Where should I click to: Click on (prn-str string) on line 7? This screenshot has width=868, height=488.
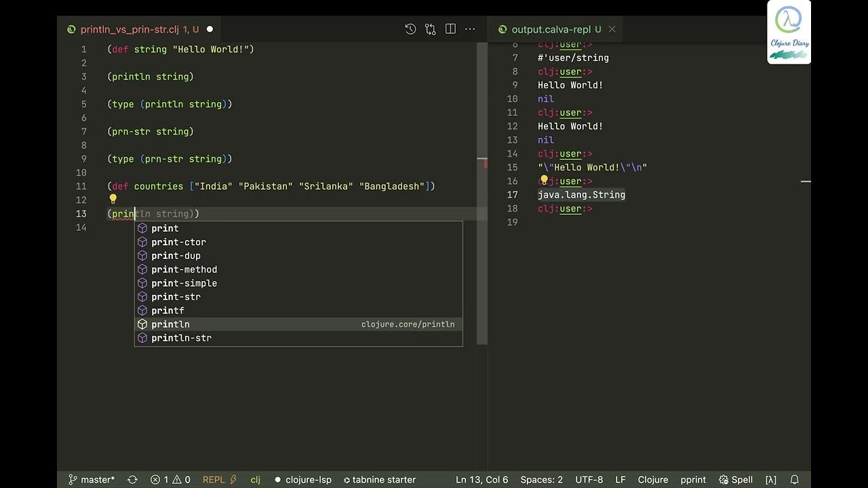(151, 131)
